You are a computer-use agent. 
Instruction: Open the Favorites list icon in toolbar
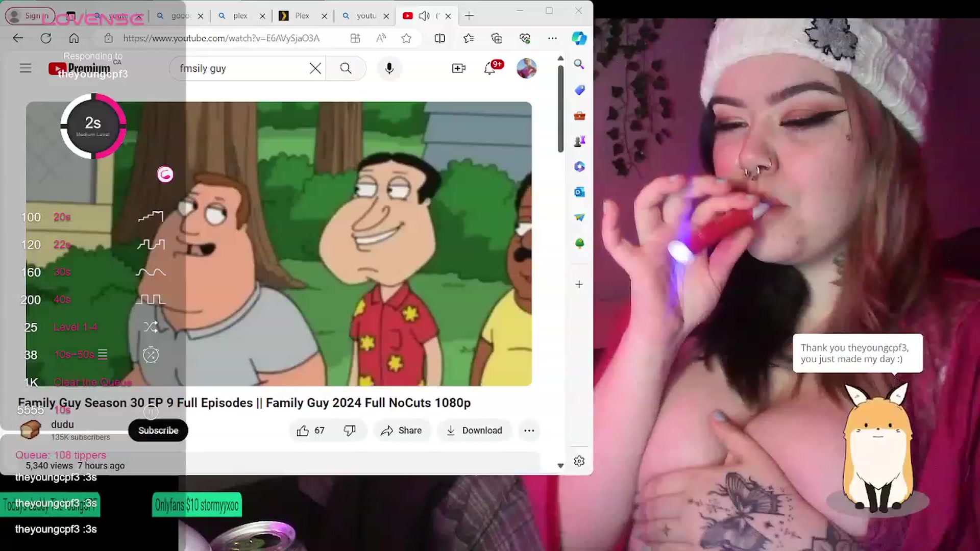(x=469, y=38)
